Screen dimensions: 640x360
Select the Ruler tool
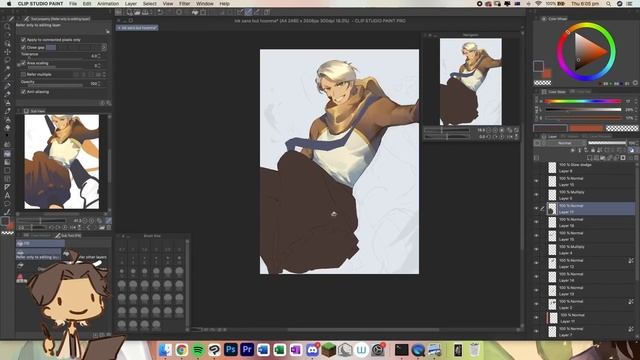[7, 187]
